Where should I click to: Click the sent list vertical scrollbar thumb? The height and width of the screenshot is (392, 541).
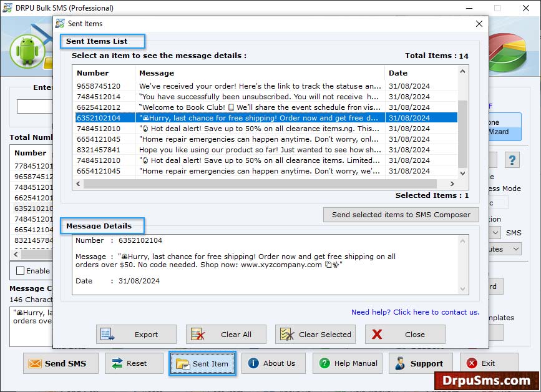click(462, 134)
